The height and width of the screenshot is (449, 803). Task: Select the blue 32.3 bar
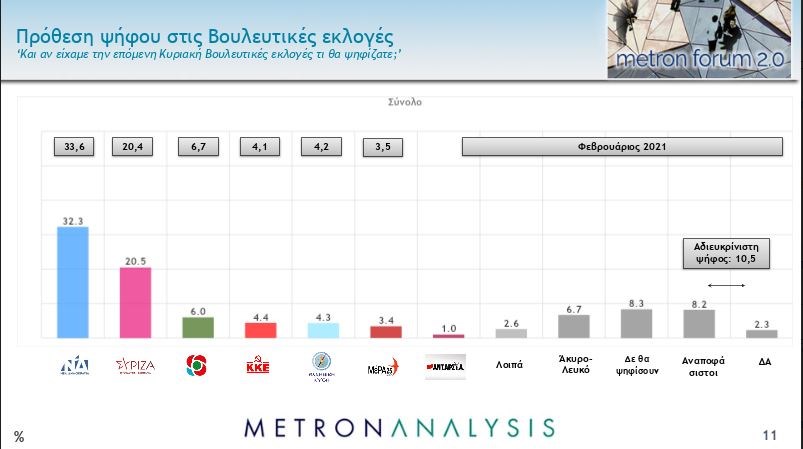[x=73, y=283]
